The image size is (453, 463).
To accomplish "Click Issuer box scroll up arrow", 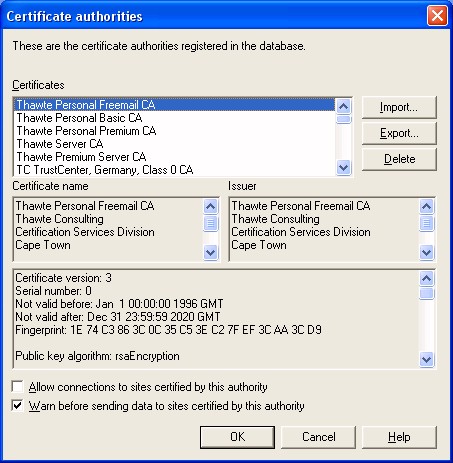I will pyautogui.click(x=427, y=207).
